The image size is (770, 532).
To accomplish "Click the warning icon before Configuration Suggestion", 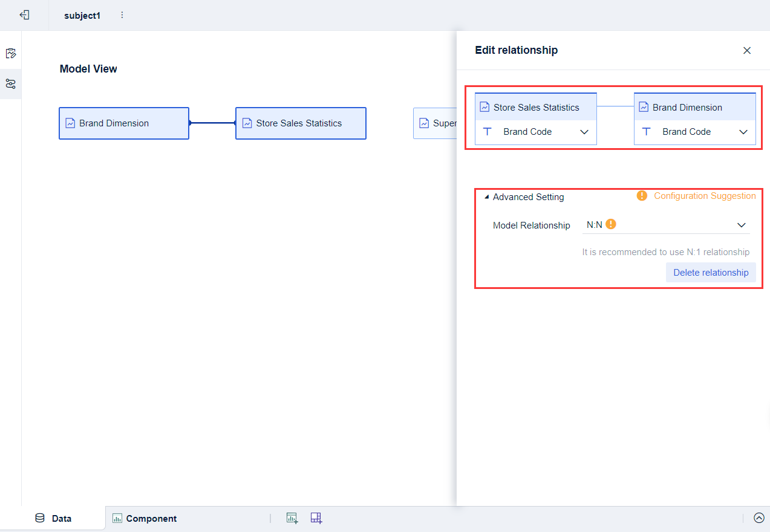I will (642, 195).
